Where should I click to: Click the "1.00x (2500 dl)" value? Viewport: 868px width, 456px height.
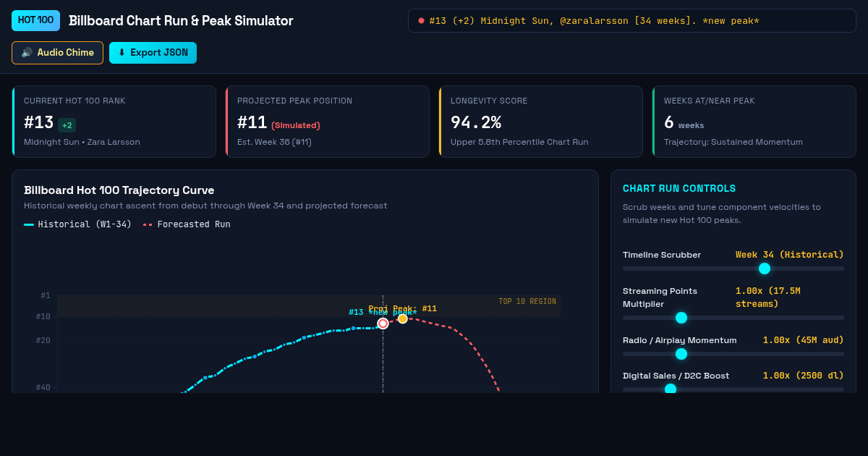(x=804, y=376)
